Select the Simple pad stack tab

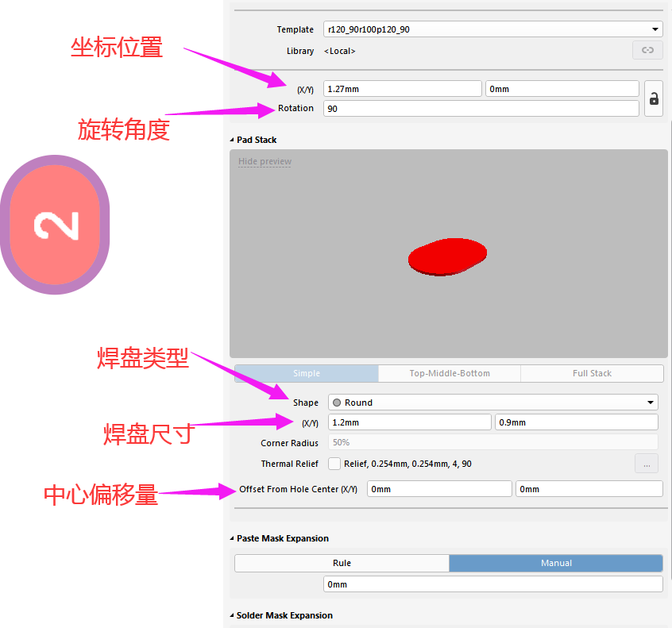[307, 373]
